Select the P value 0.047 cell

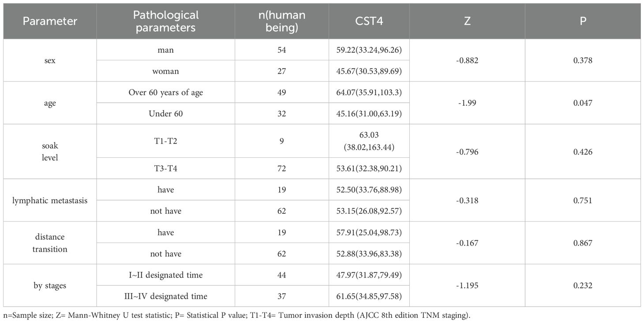point(583,103)
